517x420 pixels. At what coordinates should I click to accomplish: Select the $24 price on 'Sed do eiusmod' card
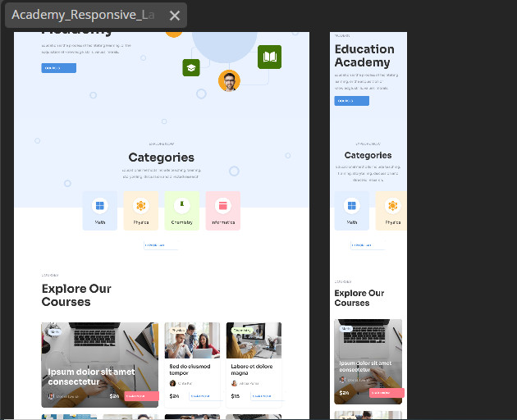[174, 396]
